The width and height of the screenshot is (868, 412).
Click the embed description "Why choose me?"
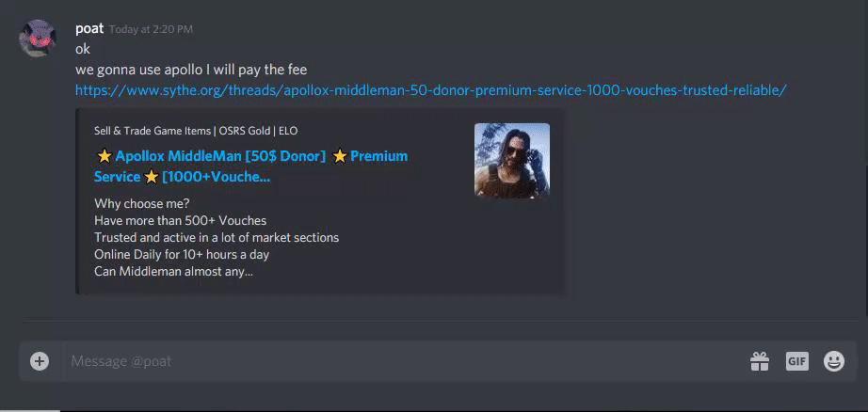click(142, 203)
